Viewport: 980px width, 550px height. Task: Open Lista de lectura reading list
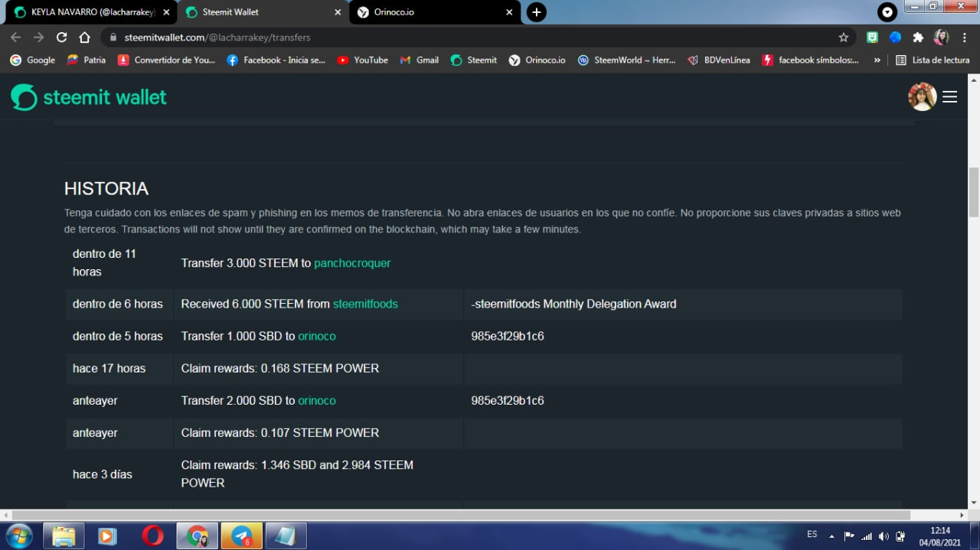(x=933, y=60)
